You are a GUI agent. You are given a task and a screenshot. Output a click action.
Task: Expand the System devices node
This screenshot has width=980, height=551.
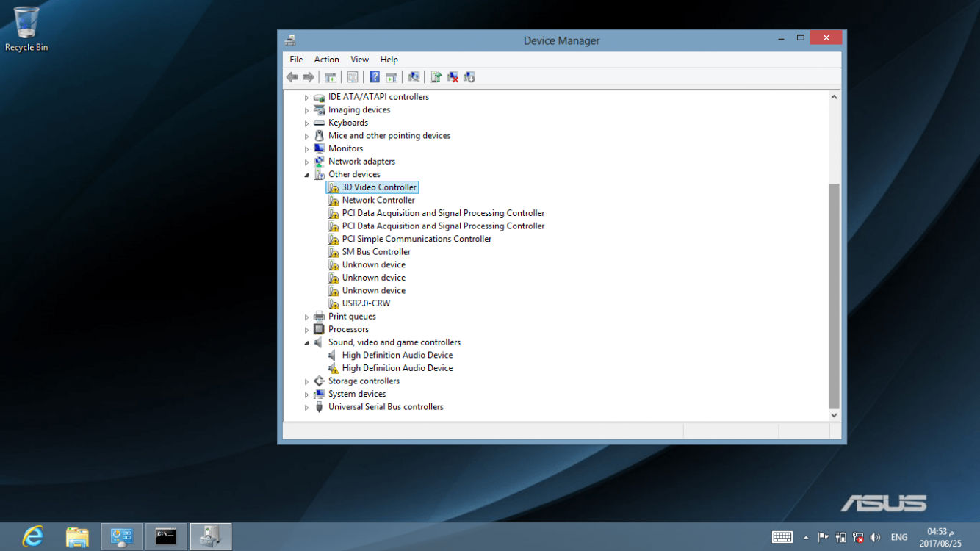click(x=307, y=395)
